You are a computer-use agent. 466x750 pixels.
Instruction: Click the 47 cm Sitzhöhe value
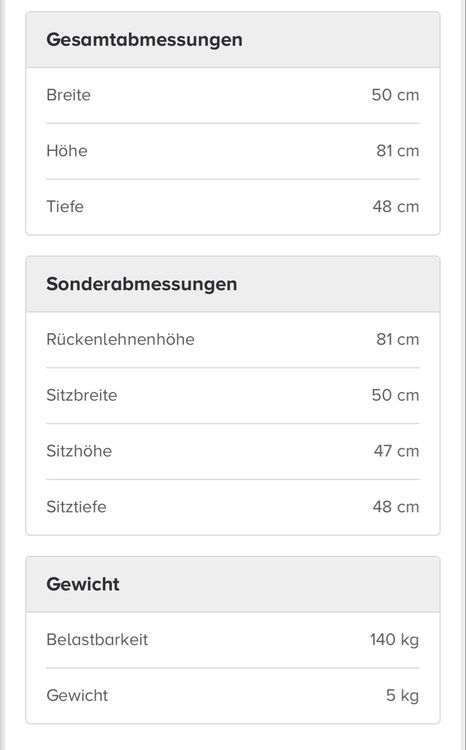(396, 451)
